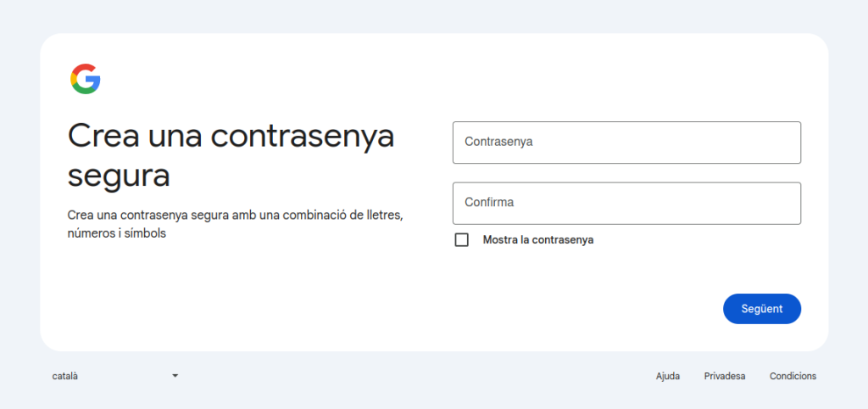The image size is (868, 409).
Task: Click the description text about lletres combination
Action: (235, 216)
